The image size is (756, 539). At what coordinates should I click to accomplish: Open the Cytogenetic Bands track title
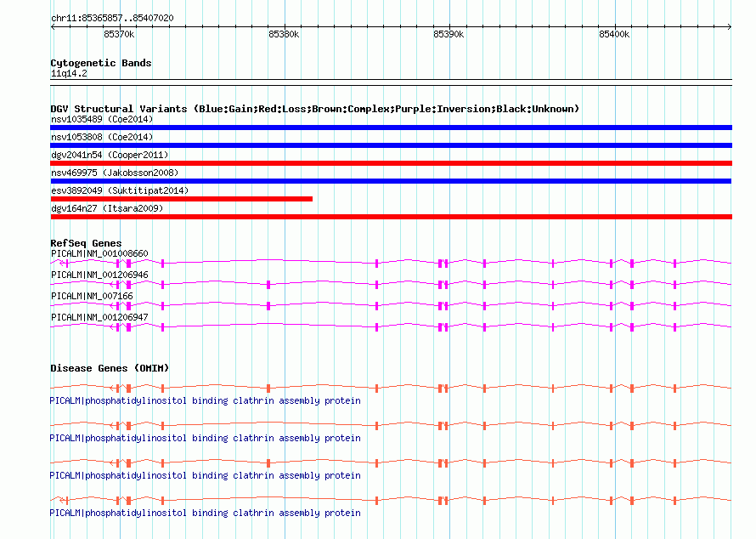[x=101, y=63]
